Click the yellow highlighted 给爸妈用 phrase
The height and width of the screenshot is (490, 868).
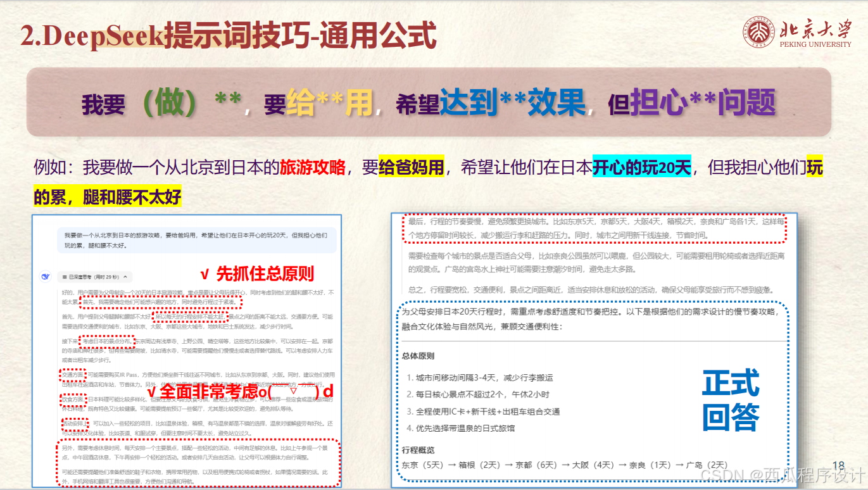tap(412, 168)
